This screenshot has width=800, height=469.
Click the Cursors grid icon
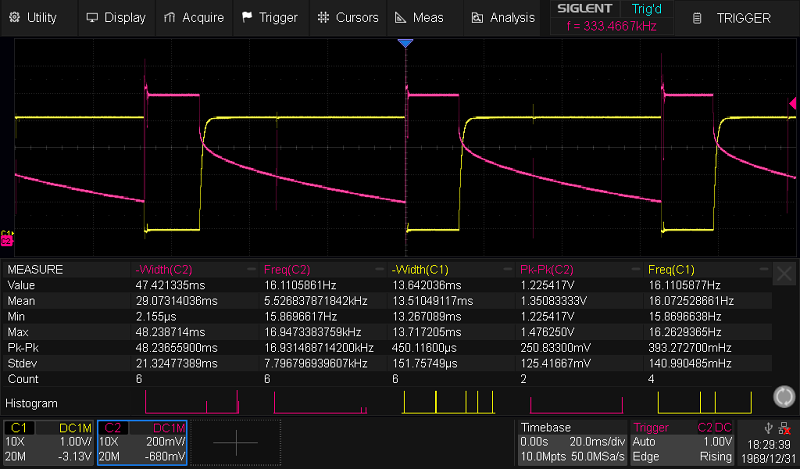[323, 17]
